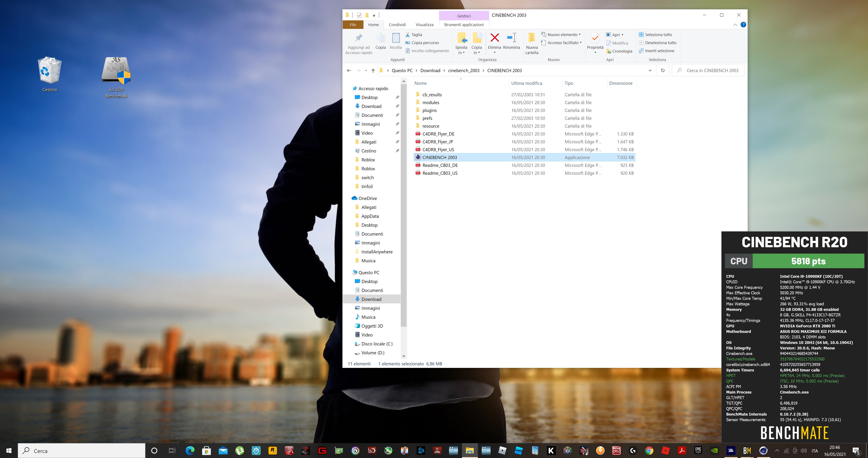This screenshot has width=868, height=458.
Task: Open the Explorer help question mark
Action: point(743,25)
